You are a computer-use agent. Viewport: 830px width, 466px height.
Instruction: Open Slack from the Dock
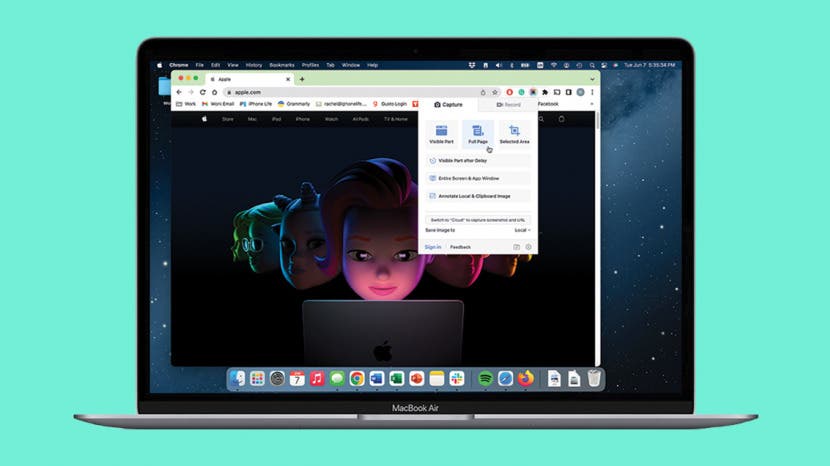click(x=457, y=378)
